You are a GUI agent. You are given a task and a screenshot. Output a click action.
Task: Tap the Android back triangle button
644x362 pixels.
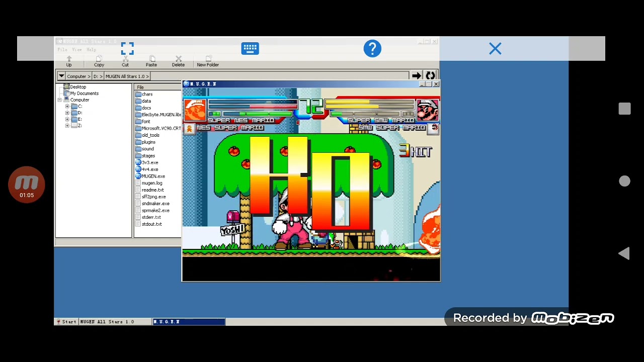pyautogui.click(x=624, y=253)
